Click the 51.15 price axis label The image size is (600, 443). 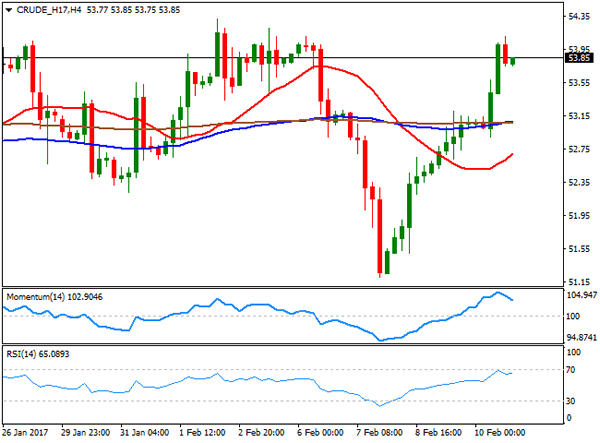tap(579, 282)
